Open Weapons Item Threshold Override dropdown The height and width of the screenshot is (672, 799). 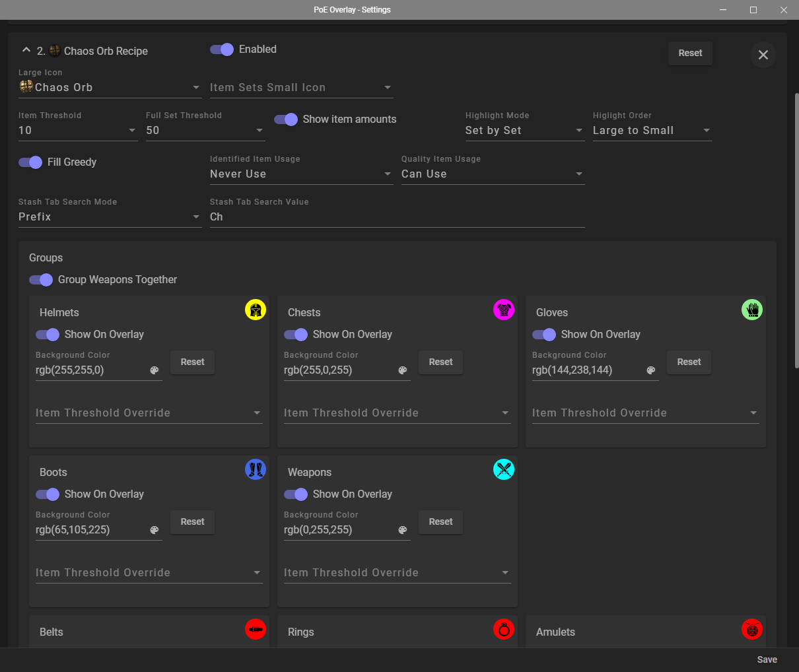tap(398, 572)
